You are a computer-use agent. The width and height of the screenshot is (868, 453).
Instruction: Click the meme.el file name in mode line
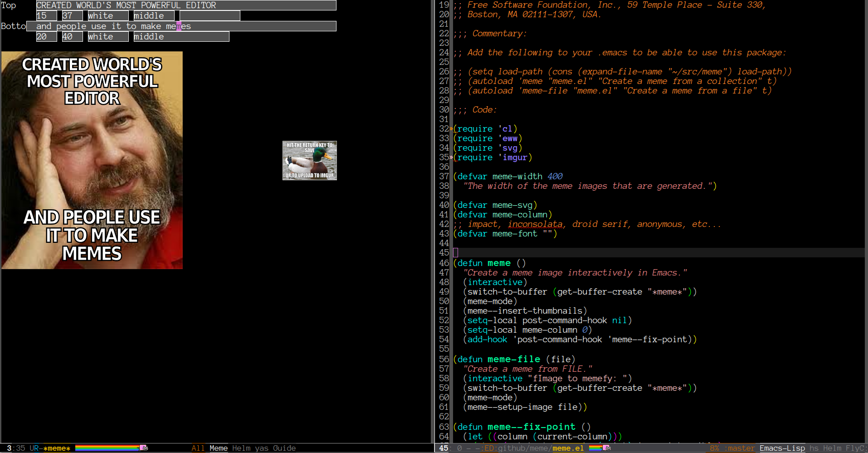568,448
